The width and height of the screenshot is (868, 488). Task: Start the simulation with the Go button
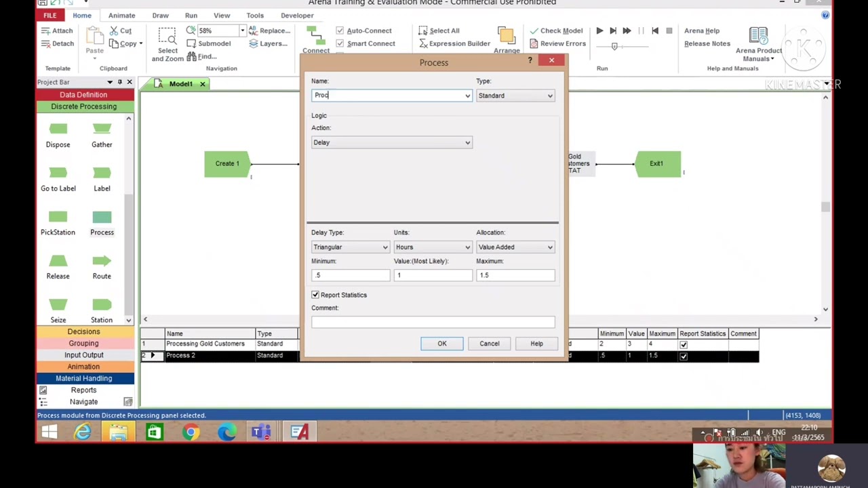(x=599, y=30)
